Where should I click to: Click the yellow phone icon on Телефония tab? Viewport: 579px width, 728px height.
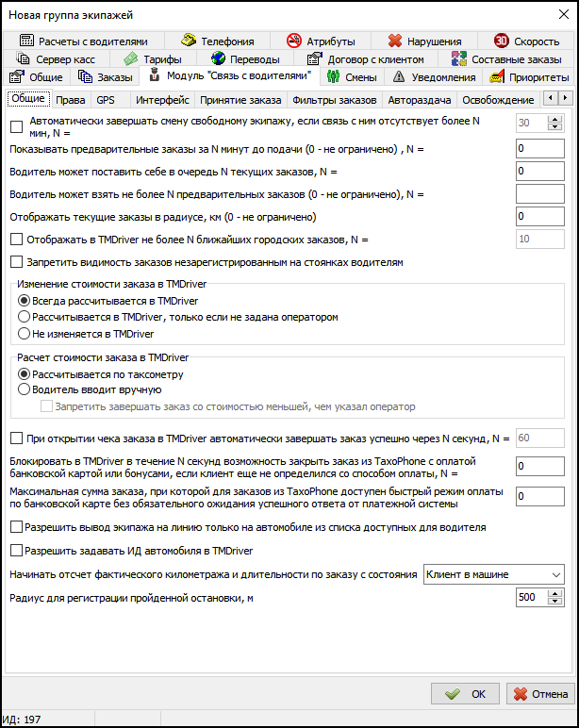[188, 41]
